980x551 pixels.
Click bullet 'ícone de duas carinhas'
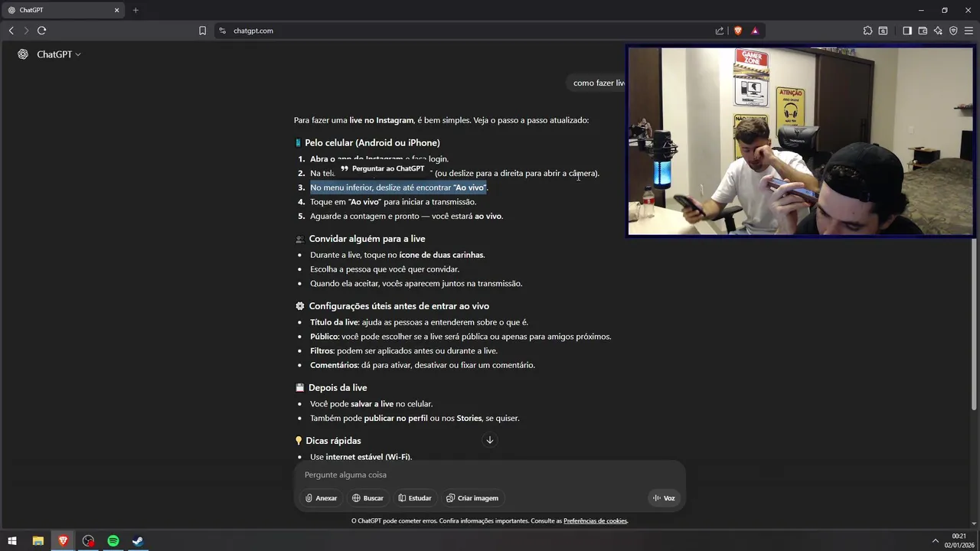[397, 255]
